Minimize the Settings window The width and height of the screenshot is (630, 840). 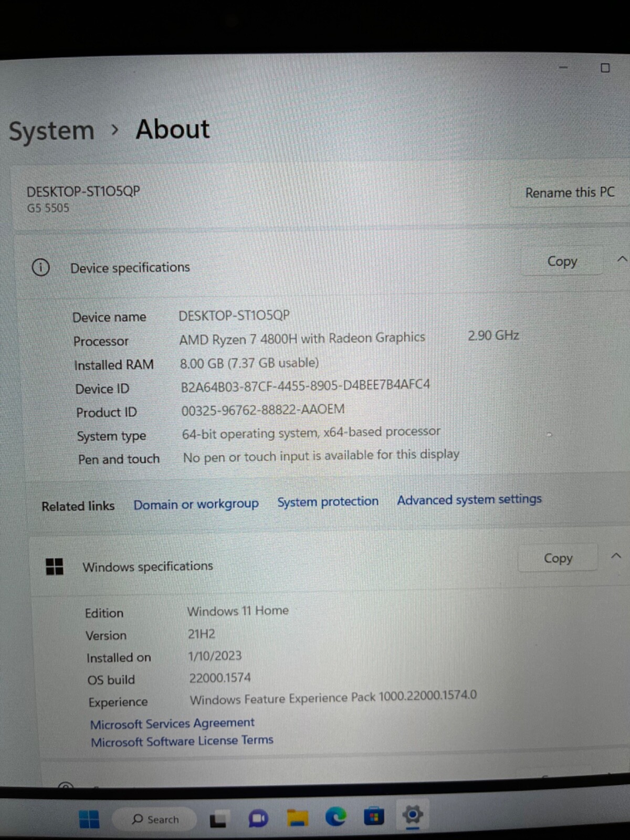point(563,68)
